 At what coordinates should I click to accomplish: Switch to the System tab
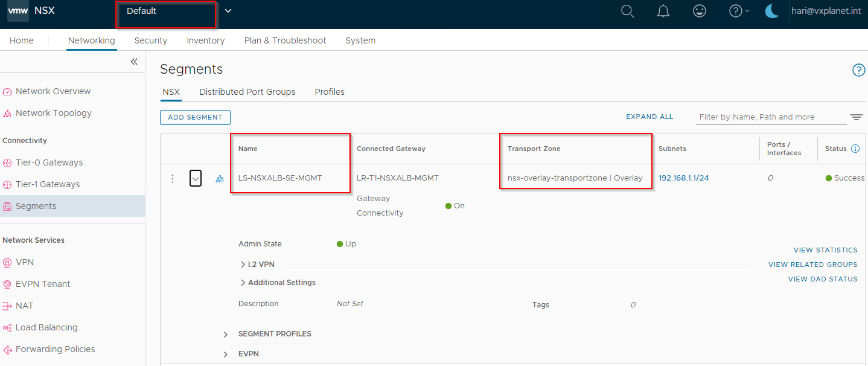[360, 40]
